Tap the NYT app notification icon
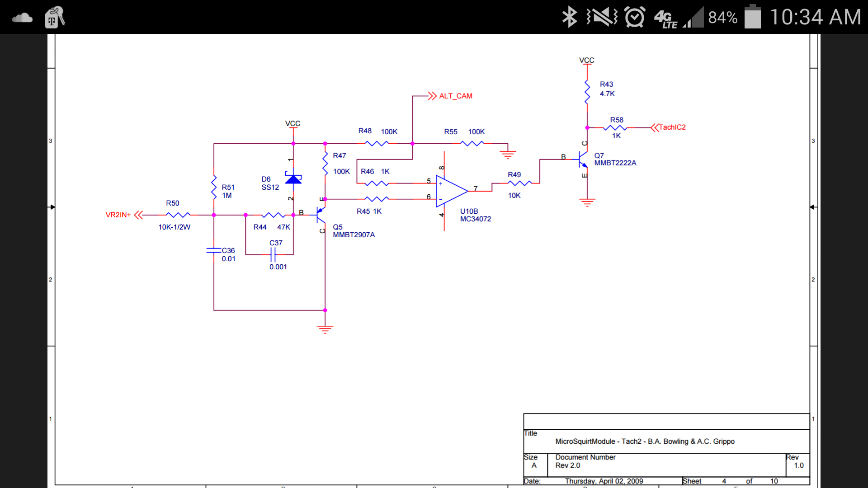This screenshot has width=868, height=488. (54, 18)
